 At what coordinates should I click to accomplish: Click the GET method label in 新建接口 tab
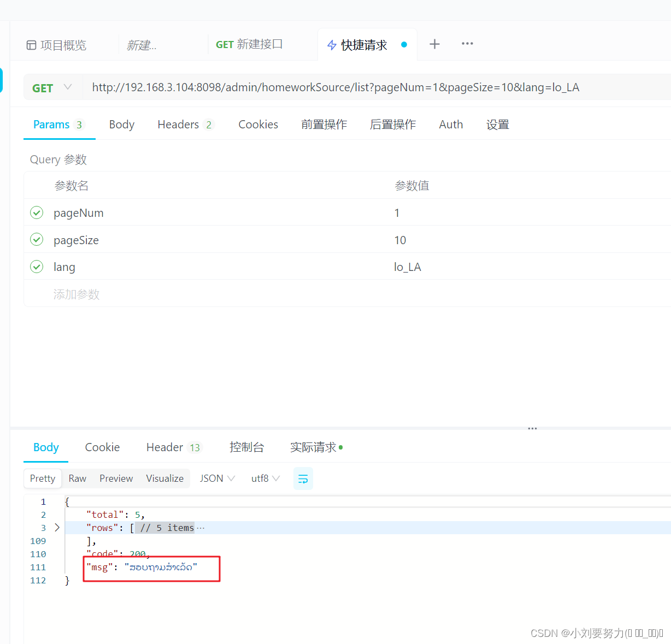(225, 44)
